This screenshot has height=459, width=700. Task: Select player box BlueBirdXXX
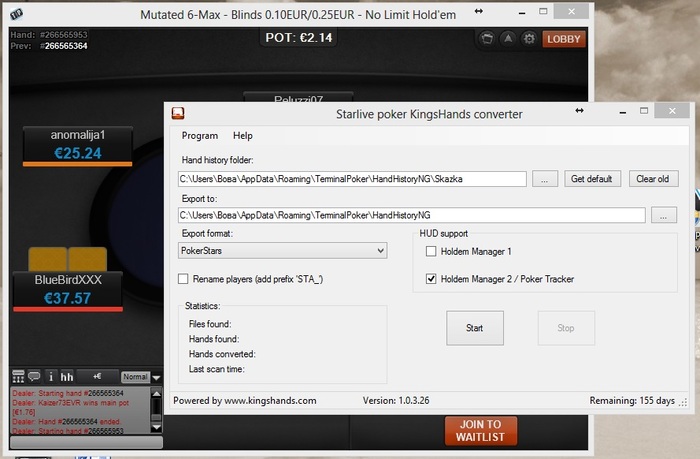point(68,291)
